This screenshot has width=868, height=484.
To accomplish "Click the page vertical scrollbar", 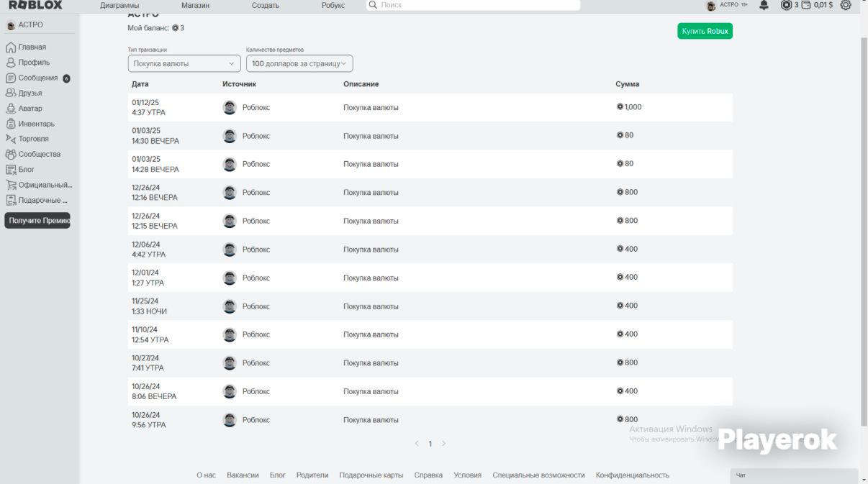I will tap(864, 230).
